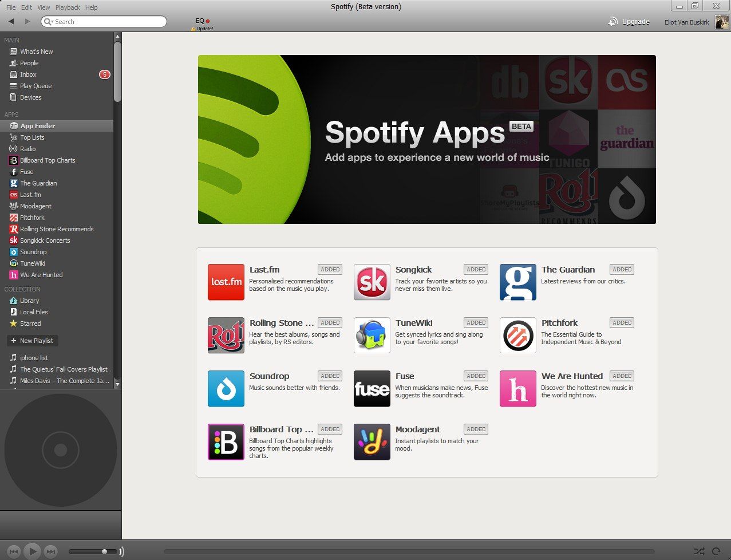
Task: Skip to the next track
Action: pyautogui.click(x=51, y=551)
